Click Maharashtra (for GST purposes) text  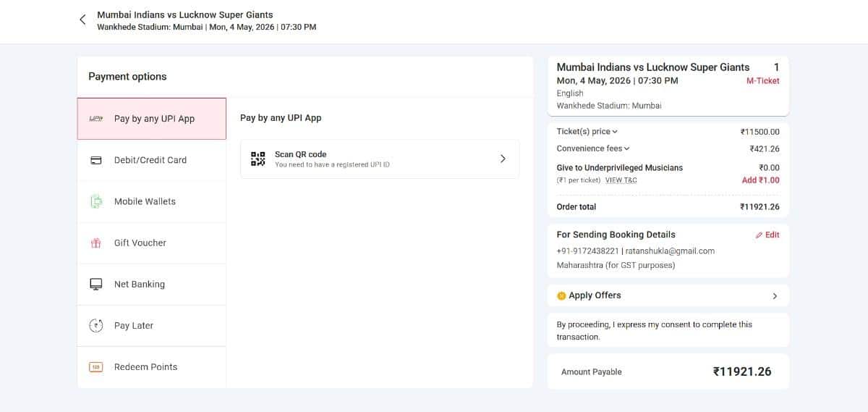616,265
